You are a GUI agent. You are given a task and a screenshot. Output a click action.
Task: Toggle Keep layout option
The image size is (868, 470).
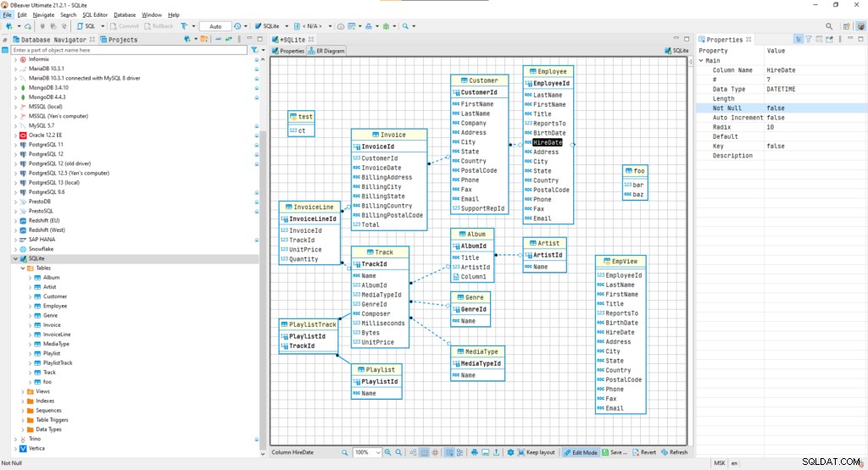[537, 452]
